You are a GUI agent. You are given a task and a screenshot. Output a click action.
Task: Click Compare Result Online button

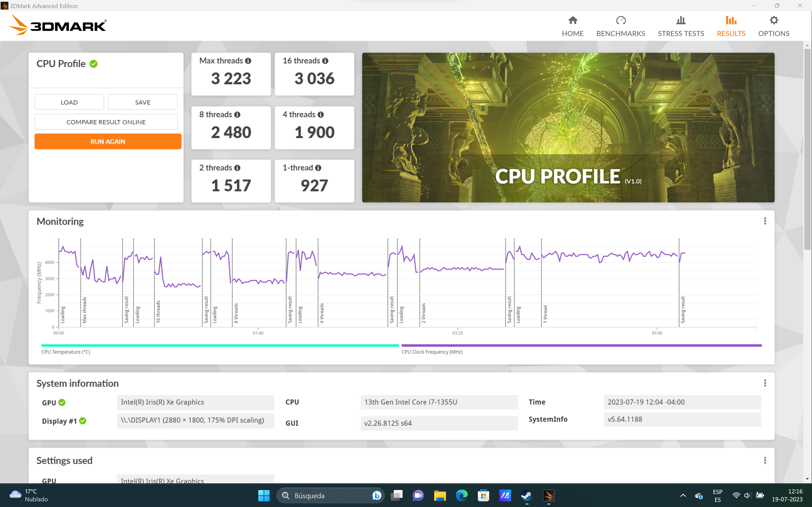tap(106, 122)
